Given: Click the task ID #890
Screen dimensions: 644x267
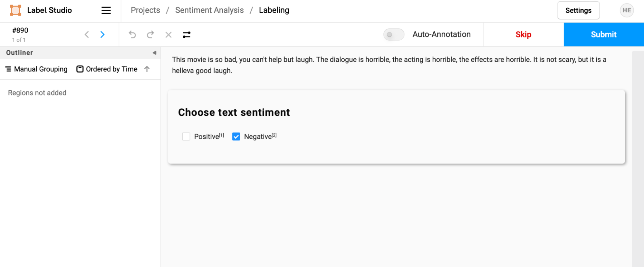Looking at the screenshot, I should 20,30.
